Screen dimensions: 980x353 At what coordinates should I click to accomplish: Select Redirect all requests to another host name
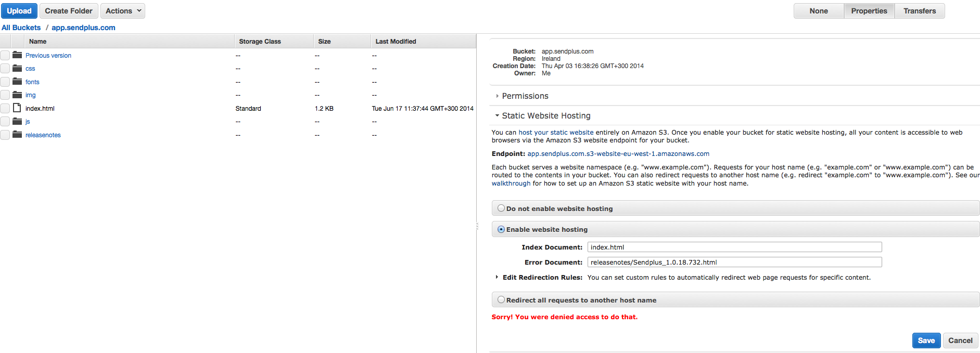point(501,299)
